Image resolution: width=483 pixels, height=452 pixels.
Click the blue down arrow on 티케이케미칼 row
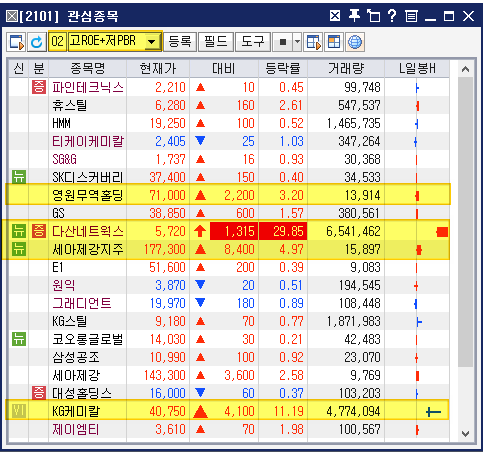[x=200, y=141]
